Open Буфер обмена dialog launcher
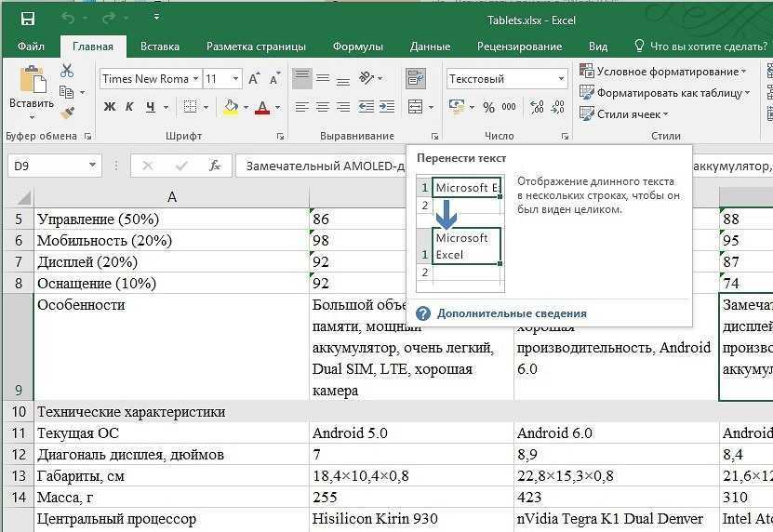Screen dimensions: 773x532 [87, 136]
